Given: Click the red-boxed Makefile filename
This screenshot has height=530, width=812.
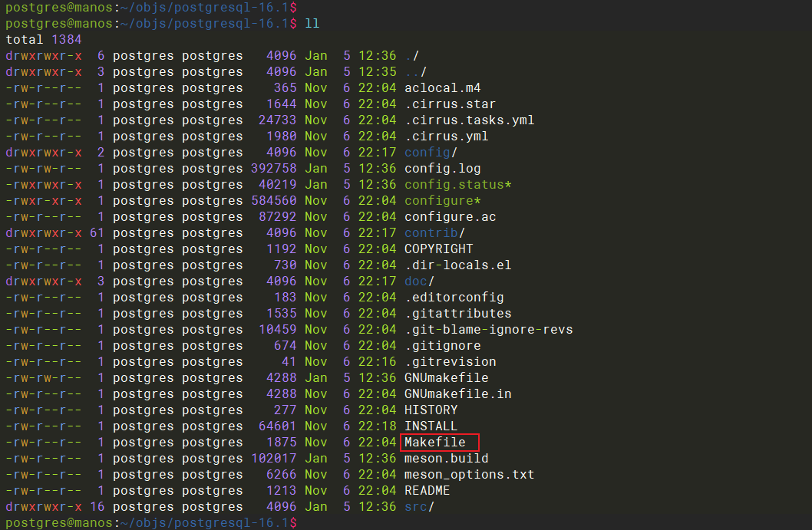Looking at the screenshot, I should pos(435,443).
